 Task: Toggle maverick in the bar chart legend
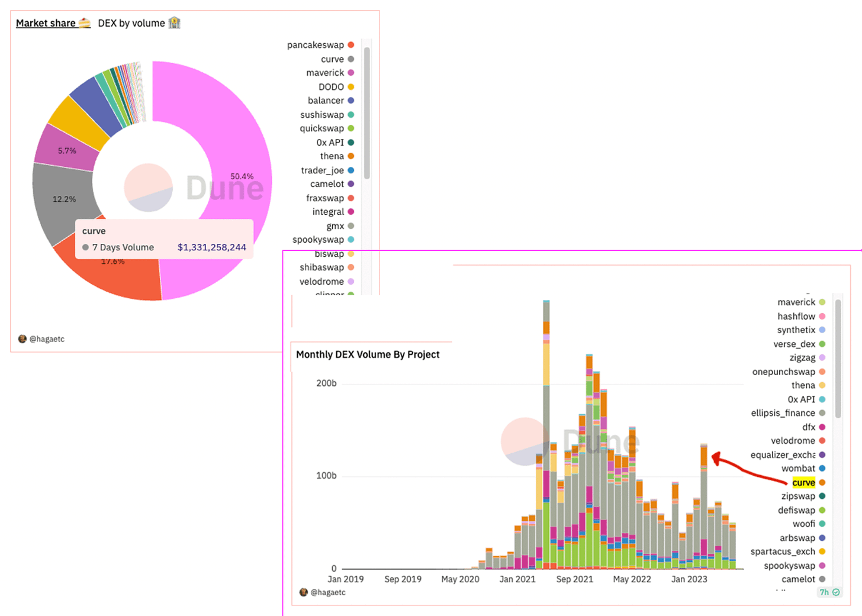pos(802,302)
